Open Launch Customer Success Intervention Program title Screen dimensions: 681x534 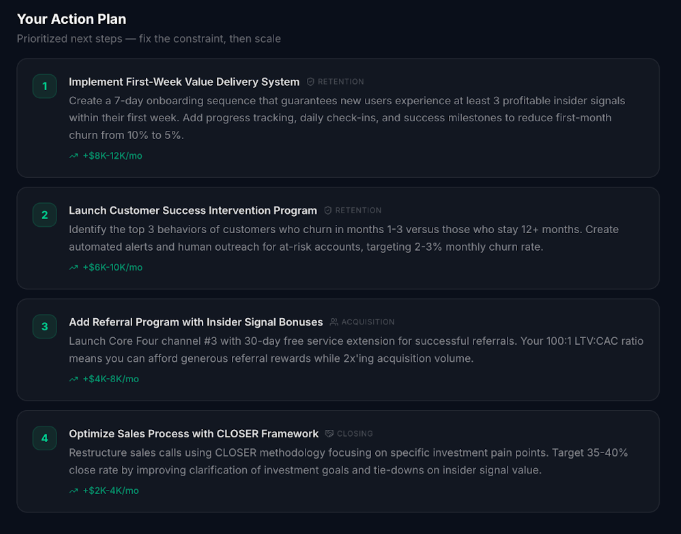[x=193, y=211]
